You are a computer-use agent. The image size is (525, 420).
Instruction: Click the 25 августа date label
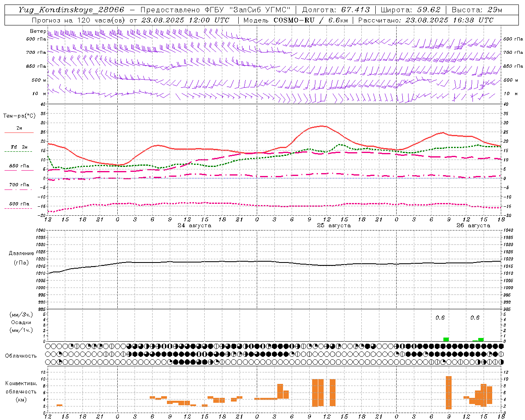(334, 226)
